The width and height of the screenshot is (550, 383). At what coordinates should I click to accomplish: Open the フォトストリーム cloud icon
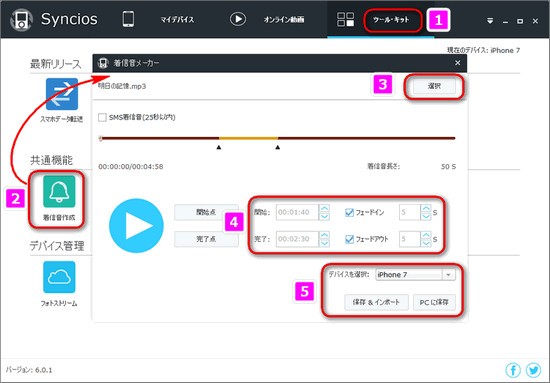point(59,277)
